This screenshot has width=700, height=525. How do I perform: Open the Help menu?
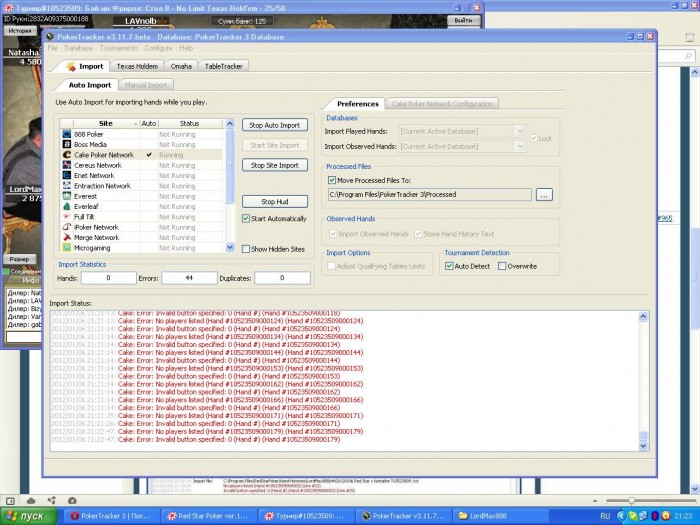(186, 48)
